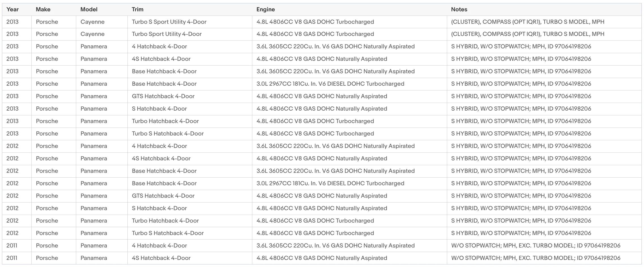Click the Make column header
The width and height of the screenshot is (644, 267).
click(x=43, y=9)
